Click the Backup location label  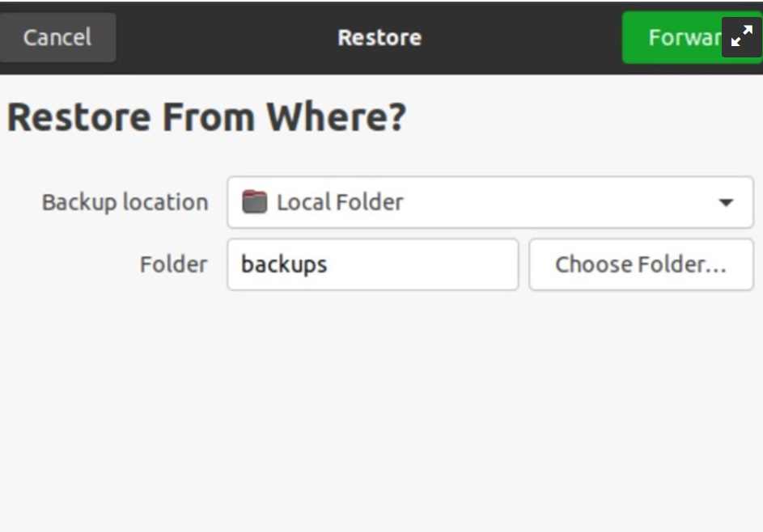click(x=125, y=202)
